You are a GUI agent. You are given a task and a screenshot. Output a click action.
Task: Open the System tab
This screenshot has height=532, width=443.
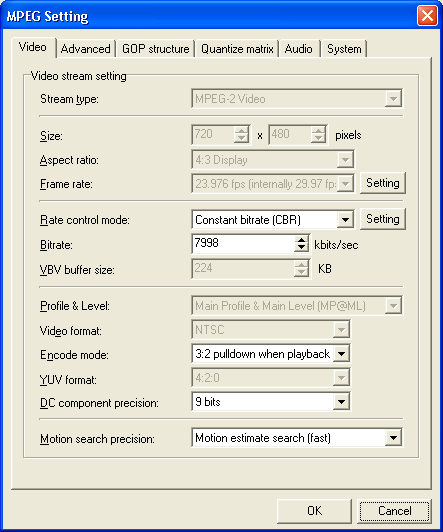(x=344, y=49)
